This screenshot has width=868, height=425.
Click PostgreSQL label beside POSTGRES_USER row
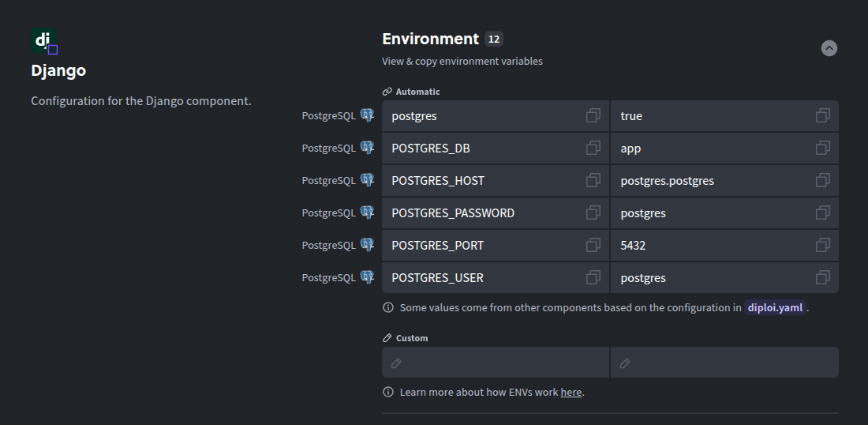[329, 277]
